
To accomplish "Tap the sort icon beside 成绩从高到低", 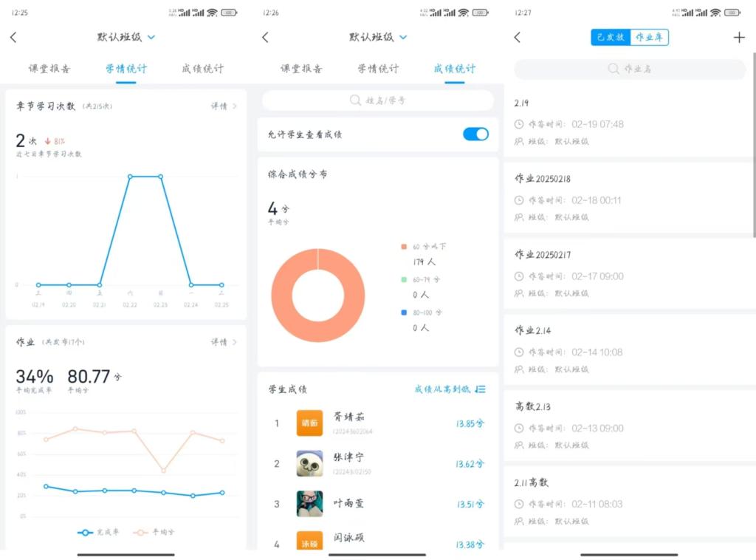I will (x=481, y=389).
